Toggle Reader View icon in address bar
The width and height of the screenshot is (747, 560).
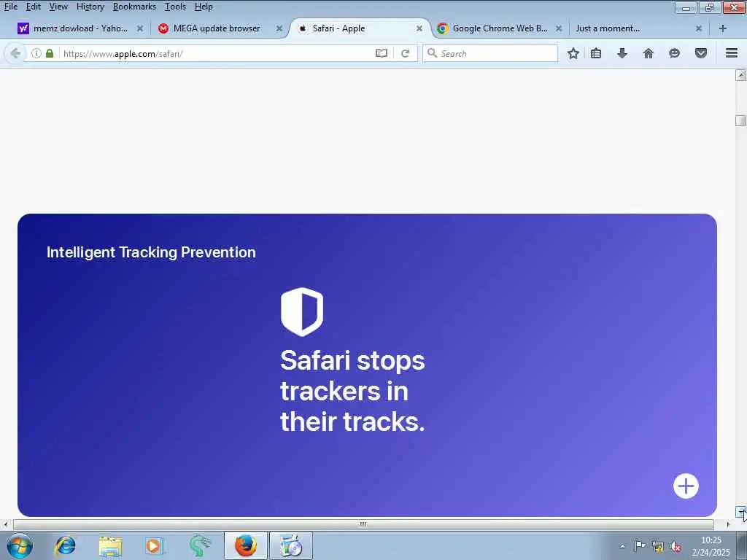381,53
